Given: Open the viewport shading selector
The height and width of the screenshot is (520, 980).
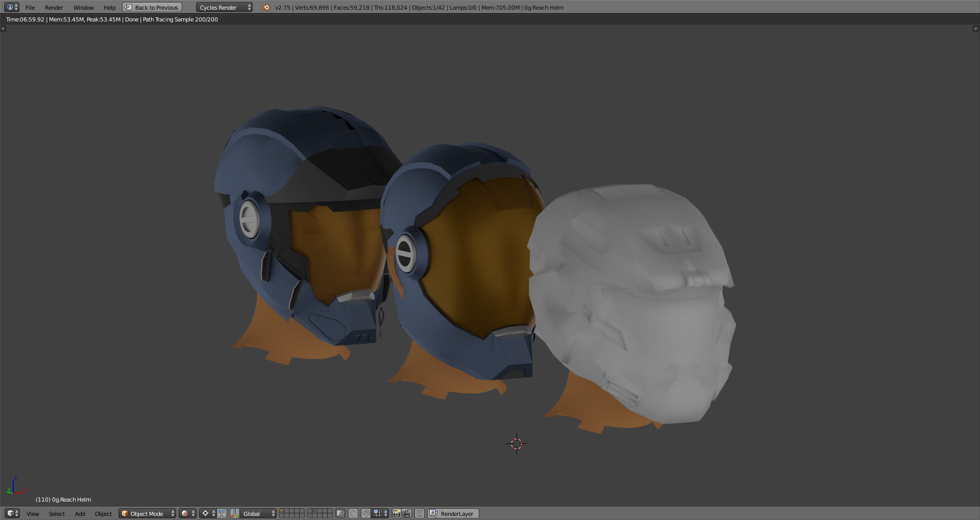Looking at the screenshot, I should click(187, 513).
